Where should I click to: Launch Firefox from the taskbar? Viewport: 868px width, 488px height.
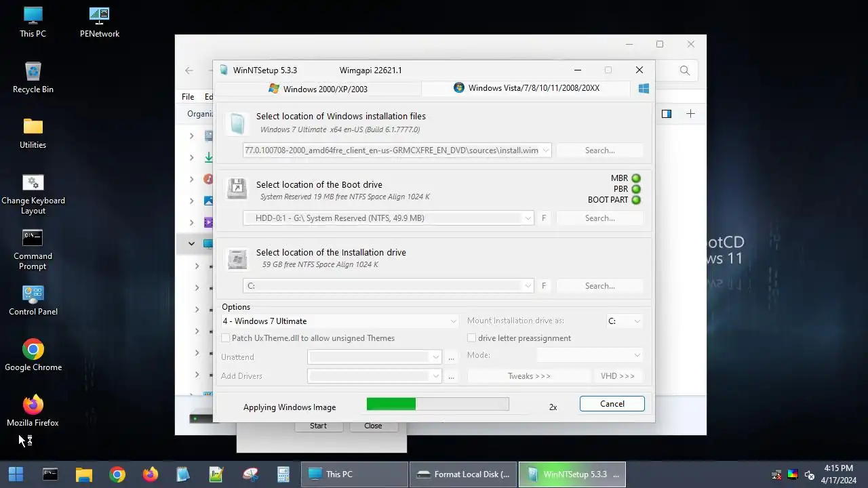pos(151,474)
